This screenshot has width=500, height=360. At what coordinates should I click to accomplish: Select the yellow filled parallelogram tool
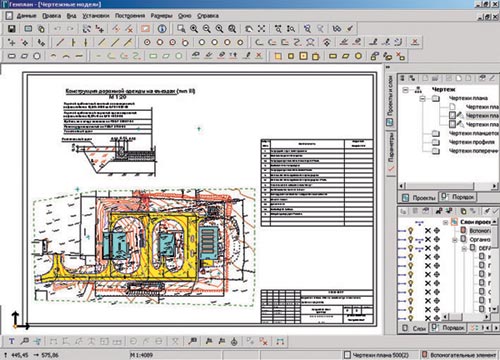[x=346, y=56]
